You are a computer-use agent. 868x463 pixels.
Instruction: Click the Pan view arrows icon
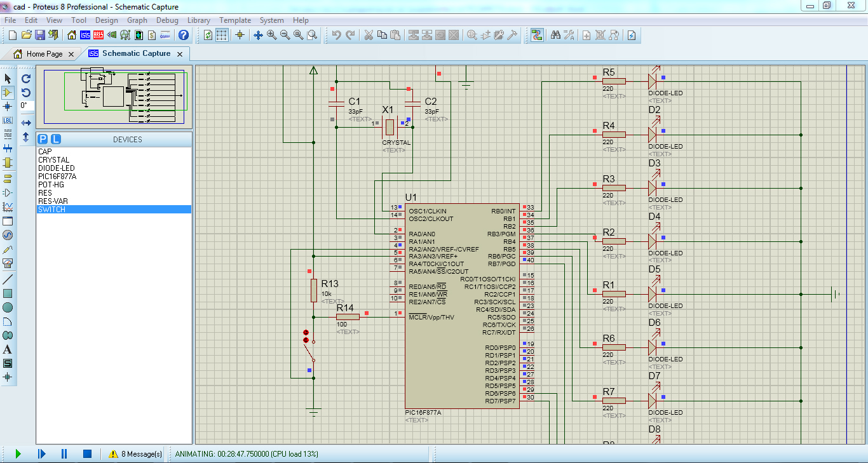pos(258,35)
